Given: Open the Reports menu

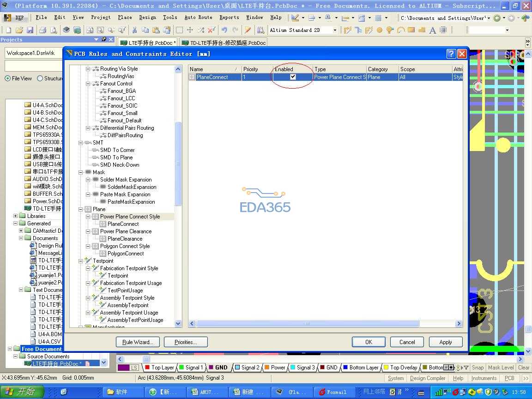Looking at the screenshot, I should tap(229, 17).
